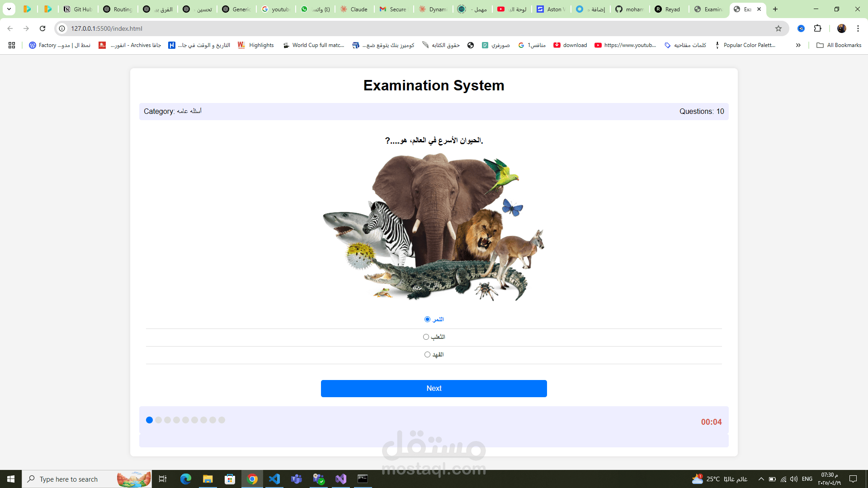Screen dimensions: 868x488
Task: Open the notifications center icon
Action: tap(853, 479)
